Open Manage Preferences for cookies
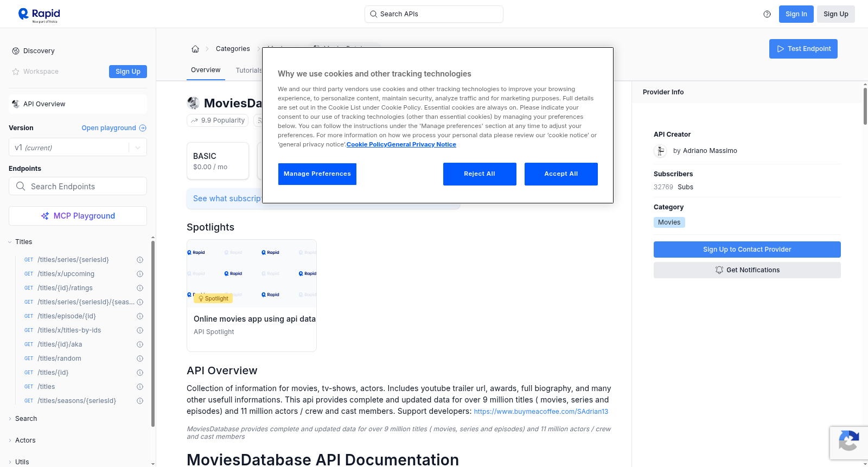Image resolution: width=868 pixels, height=467 pixels. click(x=317, y=174)
